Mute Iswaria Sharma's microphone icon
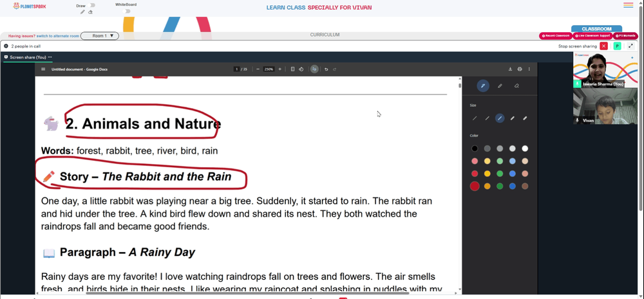Image resolution: width=644 pixels, height=299 pixels. pos(577,84)
